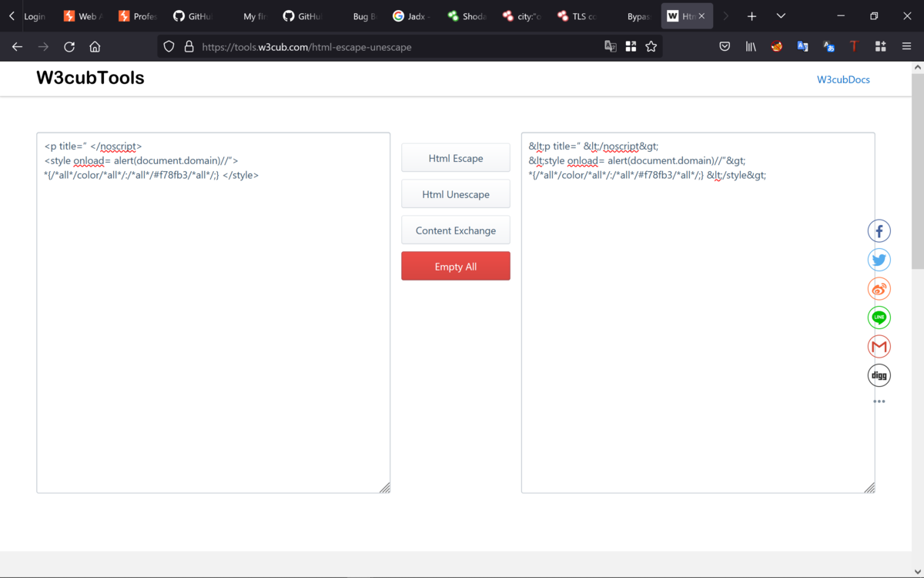Switch to the My fir tab
924x578 pixels.
247,16
